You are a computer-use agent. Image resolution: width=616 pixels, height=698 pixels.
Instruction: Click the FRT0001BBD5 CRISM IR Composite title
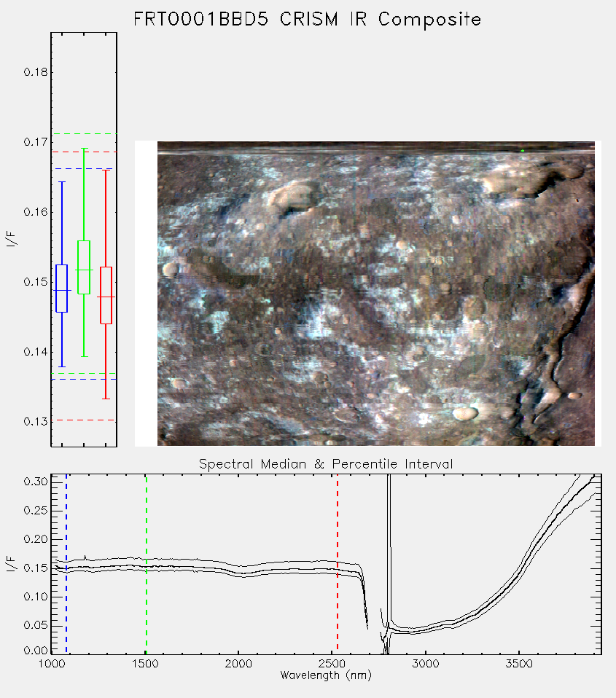pyautogui.click(x=308, y=20)
